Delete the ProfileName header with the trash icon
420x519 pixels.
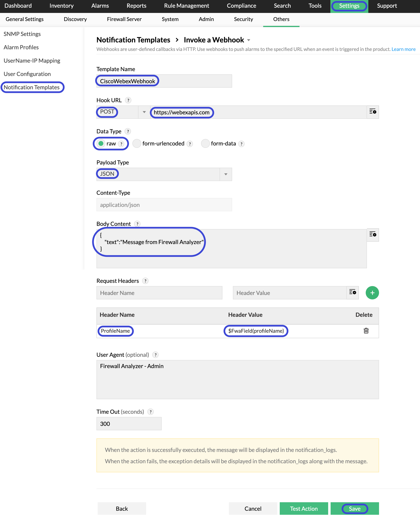click(x=366, y=331)
